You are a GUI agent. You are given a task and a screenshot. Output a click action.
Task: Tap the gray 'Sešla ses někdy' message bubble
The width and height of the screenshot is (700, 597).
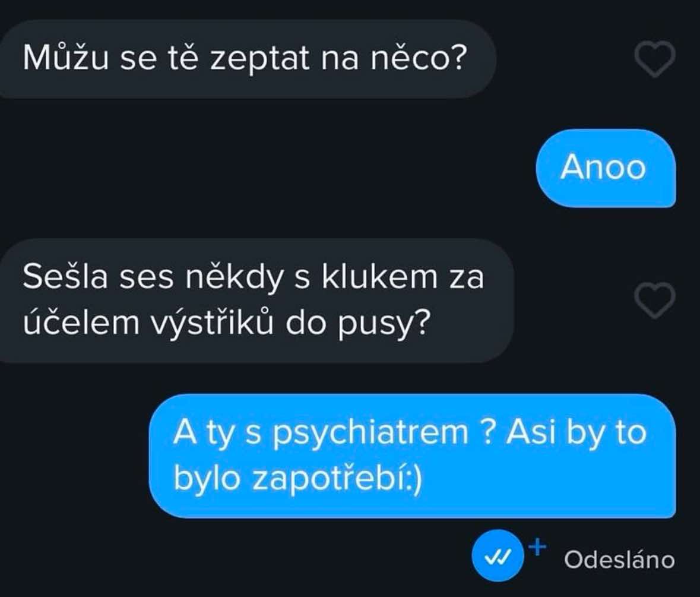(x=256, y=300)
